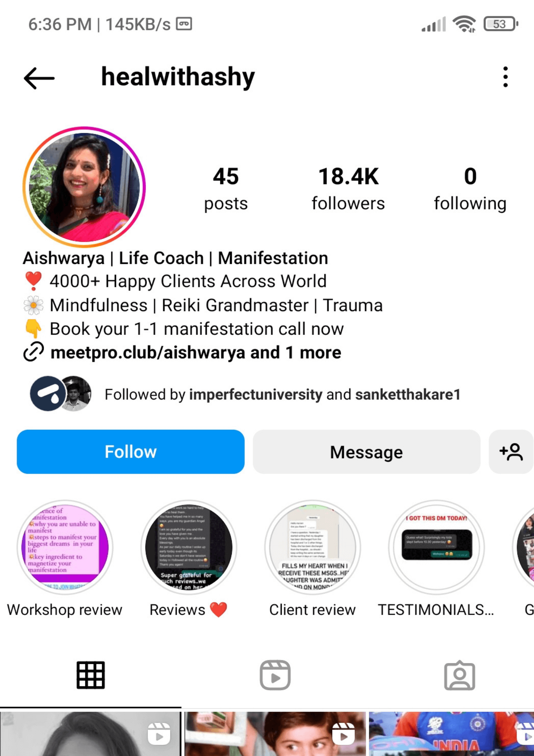This screenshot has height=756, width=534.
Task: Open the three-dot options menu
Action: (505, 77)
